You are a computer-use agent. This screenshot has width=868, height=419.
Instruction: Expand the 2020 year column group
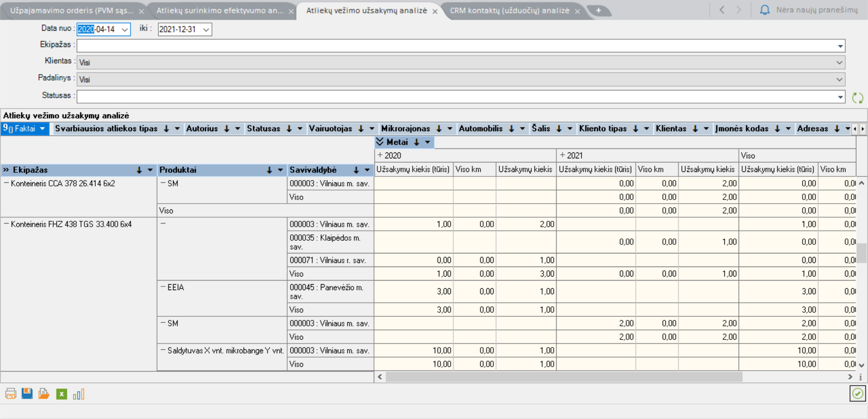tap(380, 155)
